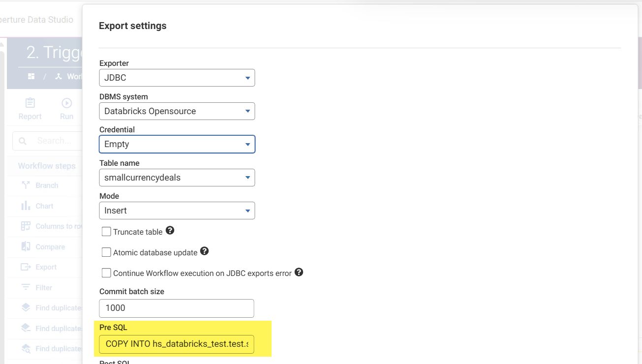642x364 pixels.
Task: Click the Commit batch size field
Action: [177, 308]
